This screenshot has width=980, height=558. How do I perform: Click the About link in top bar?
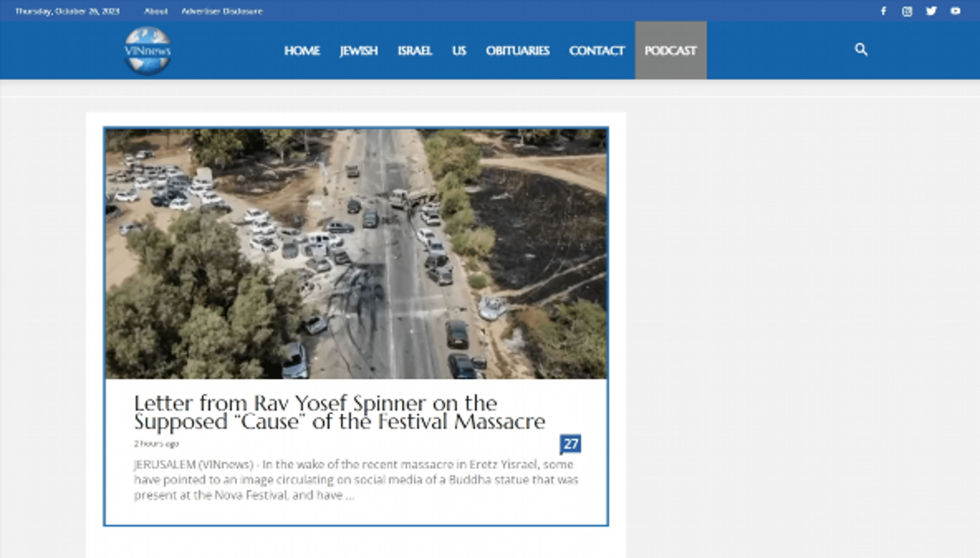156,11
